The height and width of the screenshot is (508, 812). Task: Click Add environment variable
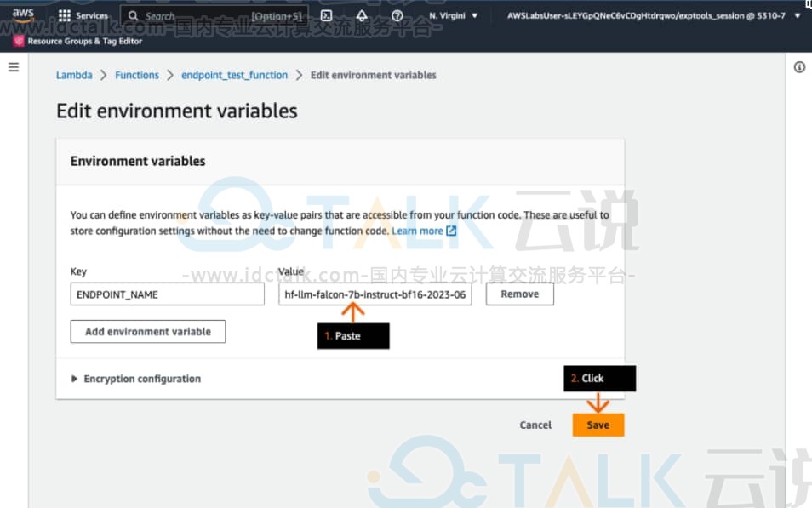tap(147, 331)
